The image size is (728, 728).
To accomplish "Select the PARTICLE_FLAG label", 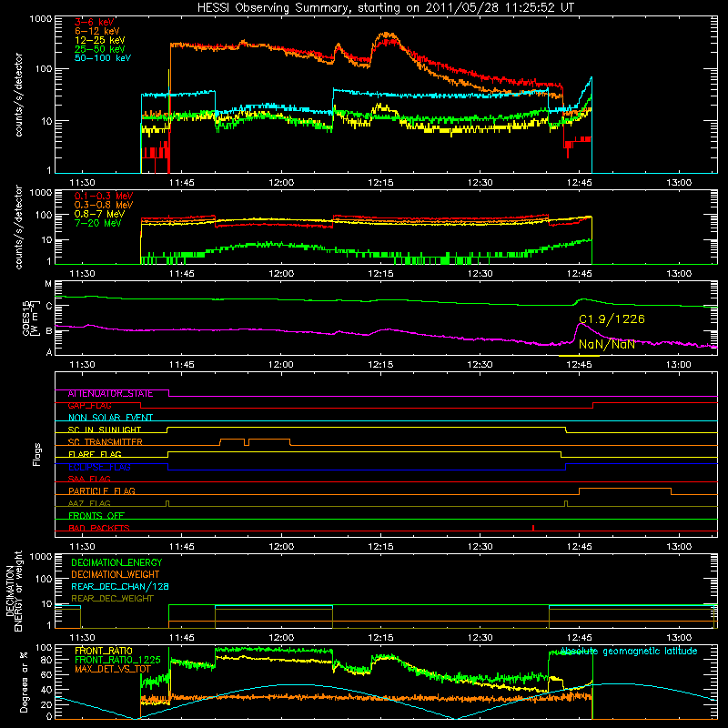I will [102, 490].
